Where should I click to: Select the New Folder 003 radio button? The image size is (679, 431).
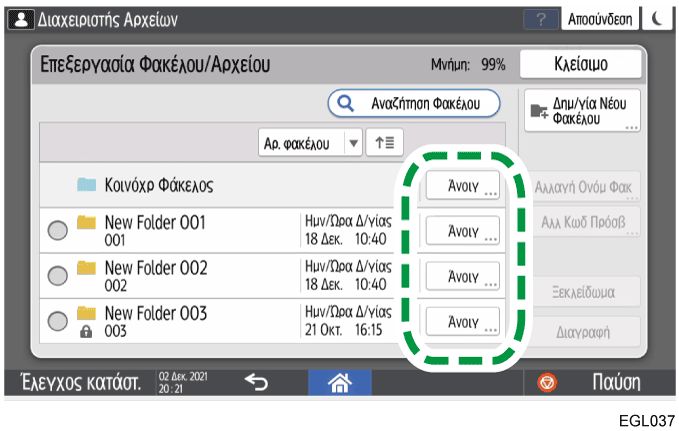coord(58,320)
